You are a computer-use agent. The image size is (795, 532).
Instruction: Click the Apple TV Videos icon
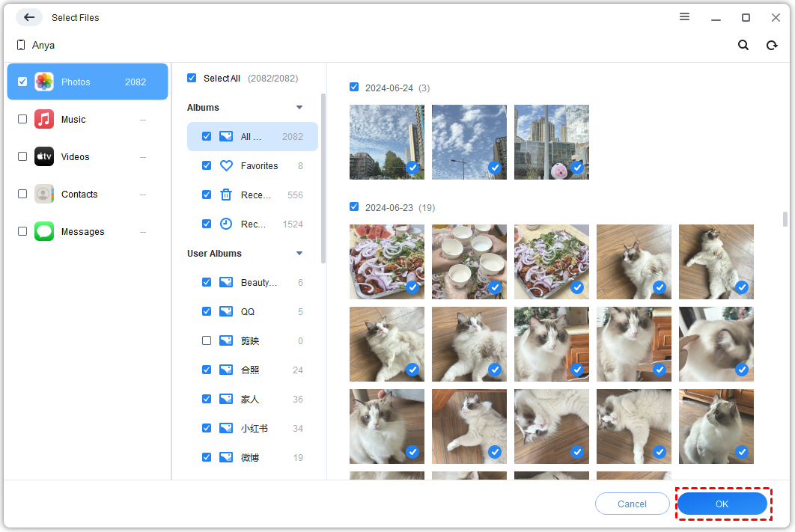click(44, 156)
